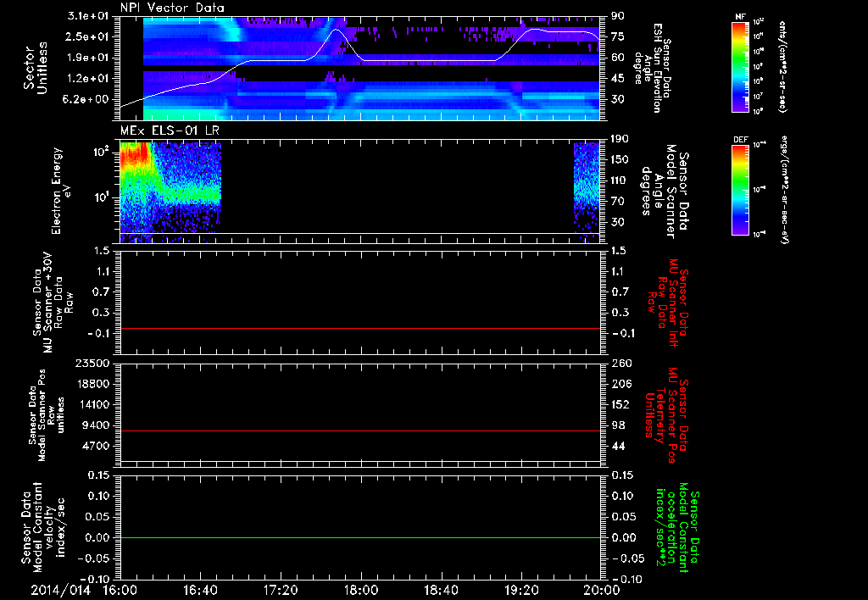This screenshot has width=868, height=600.
Task: Click the "2014/014" date label
Action: 60,590
